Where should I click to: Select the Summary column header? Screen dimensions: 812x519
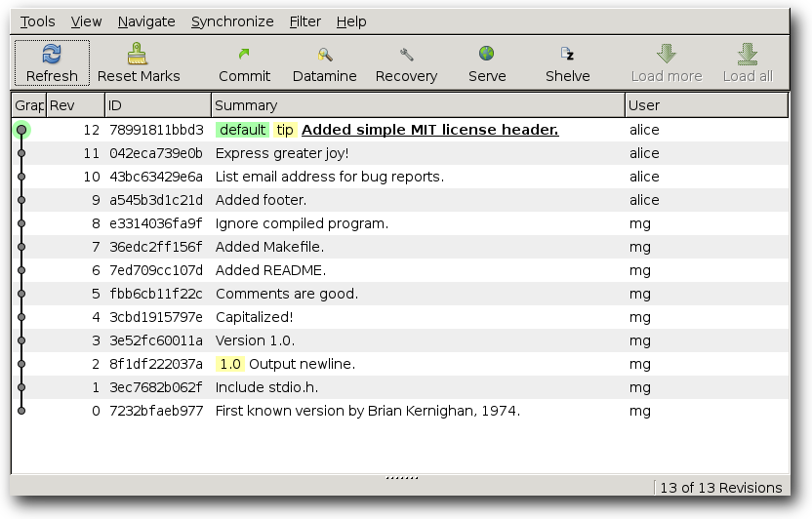tap(418, 105)
